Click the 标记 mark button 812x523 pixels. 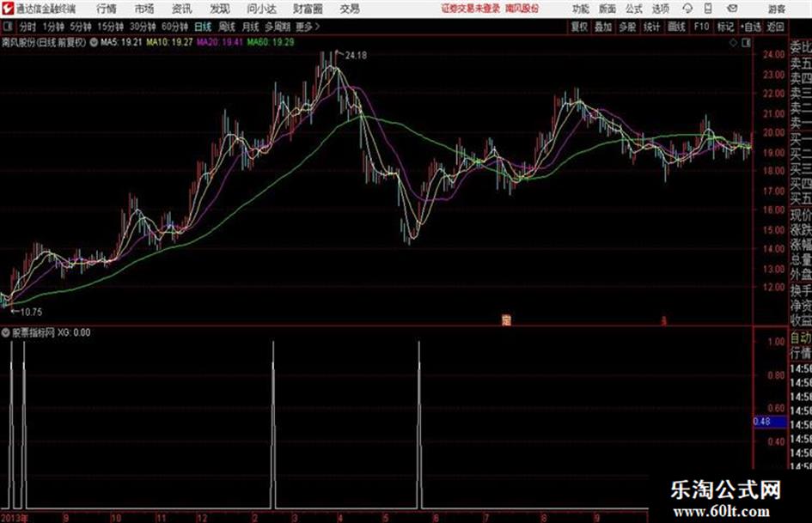[x=725, y=27]
